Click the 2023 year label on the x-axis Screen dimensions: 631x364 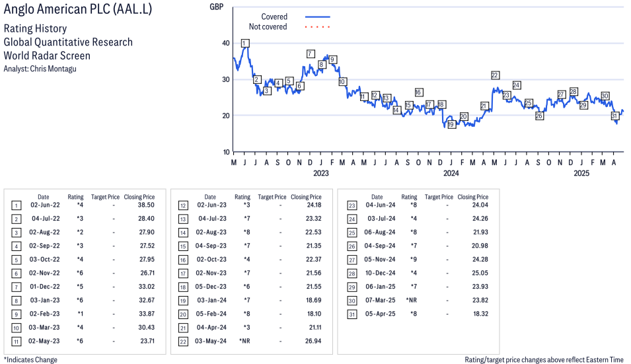click(321, 173)
